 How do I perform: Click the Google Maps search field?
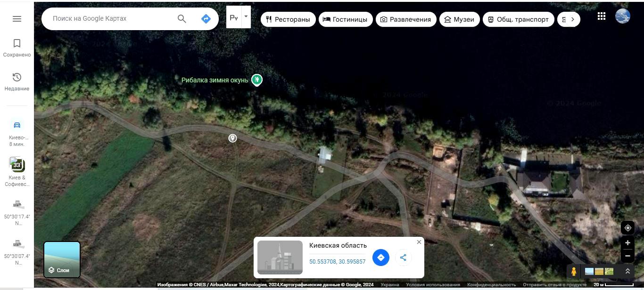111,19
